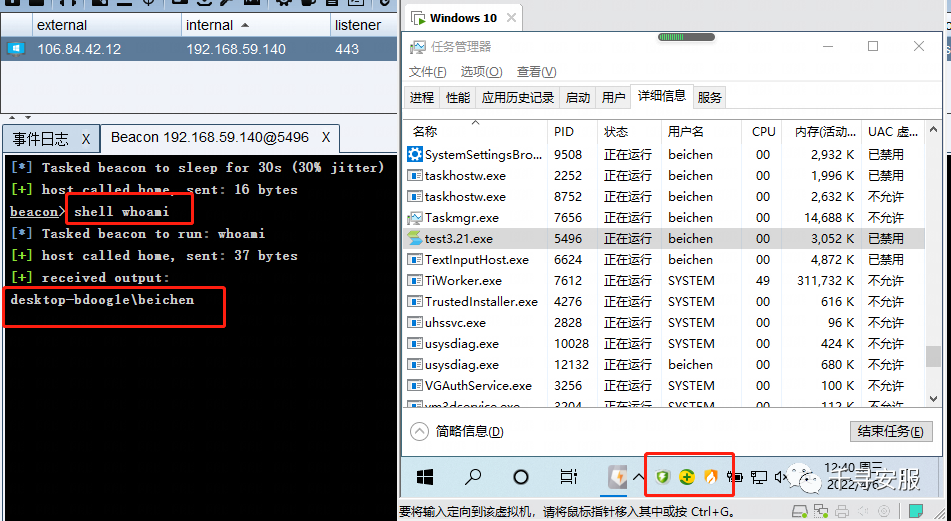Screen dimensions: 951x521
Task: Click the VMware CD/DVD status icon
Action: pyautogui.click(x=885, y=511)
